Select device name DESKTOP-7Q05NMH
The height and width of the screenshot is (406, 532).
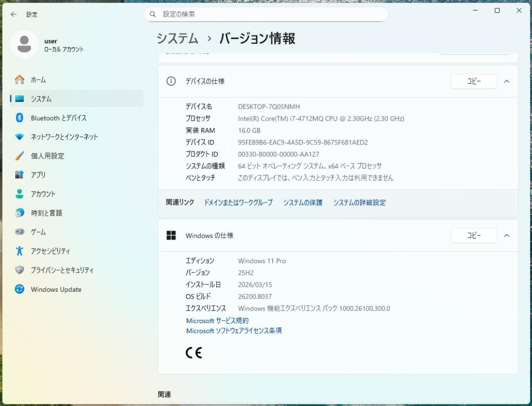point(269,106)
